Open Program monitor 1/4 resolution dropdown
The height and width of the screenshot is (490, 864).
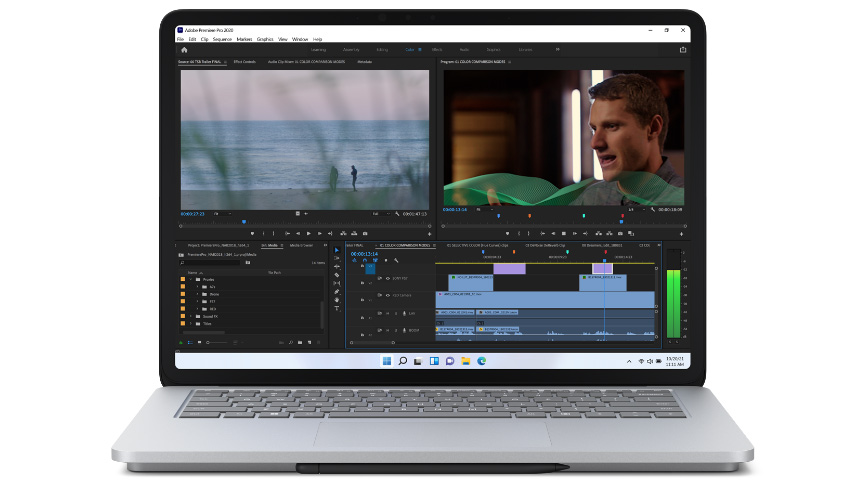click(x=635, y=209)
